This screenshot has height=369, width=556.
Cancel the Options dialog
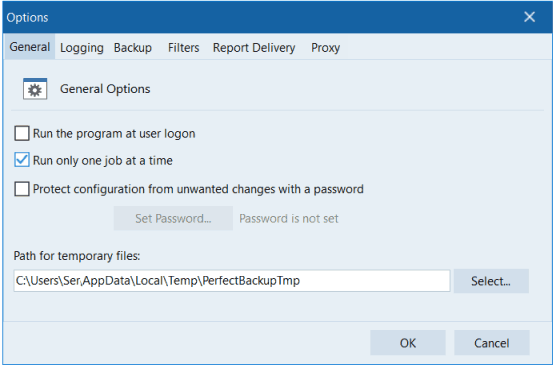(491, 343)
